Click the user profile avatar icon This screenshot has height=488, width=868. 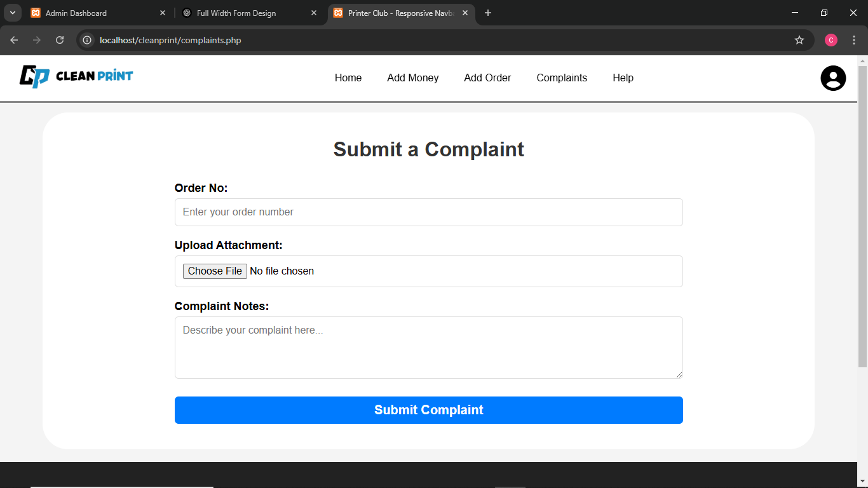point(832,78)
